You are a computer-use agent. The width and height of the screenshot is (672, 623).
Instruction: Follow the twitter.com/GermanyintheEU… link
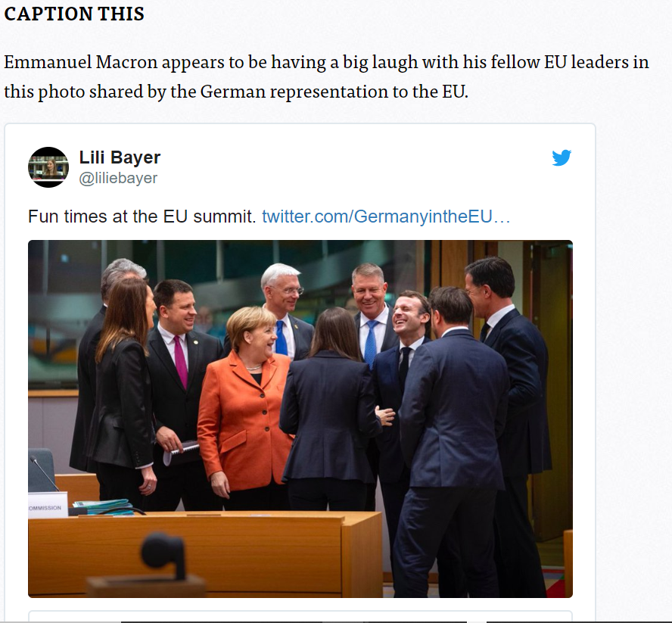coord(386,216)
